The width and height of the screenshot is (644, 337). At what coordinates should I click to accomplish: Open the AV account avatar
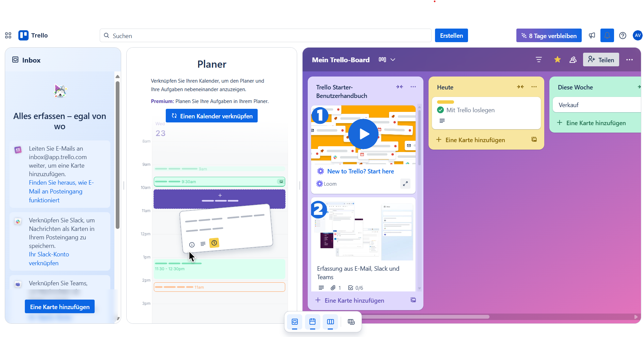click(x=638, y=35)
